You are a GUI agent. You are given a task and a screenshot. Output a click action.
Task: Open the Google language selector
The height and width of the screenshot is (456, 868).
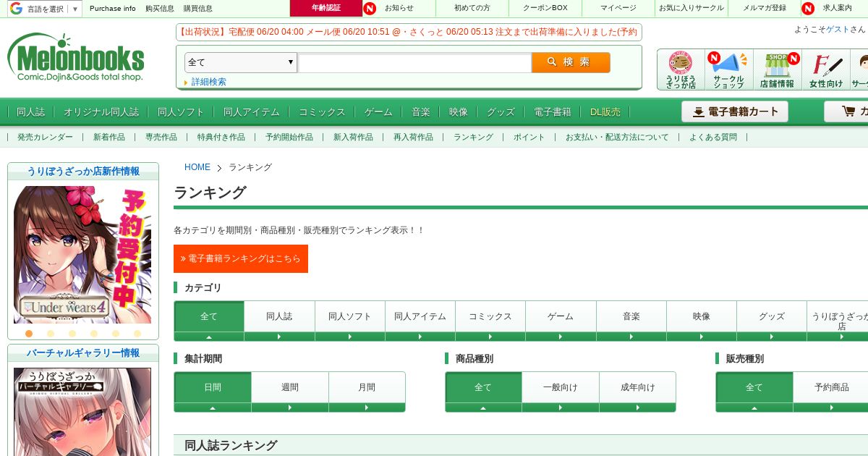(45, 9)
